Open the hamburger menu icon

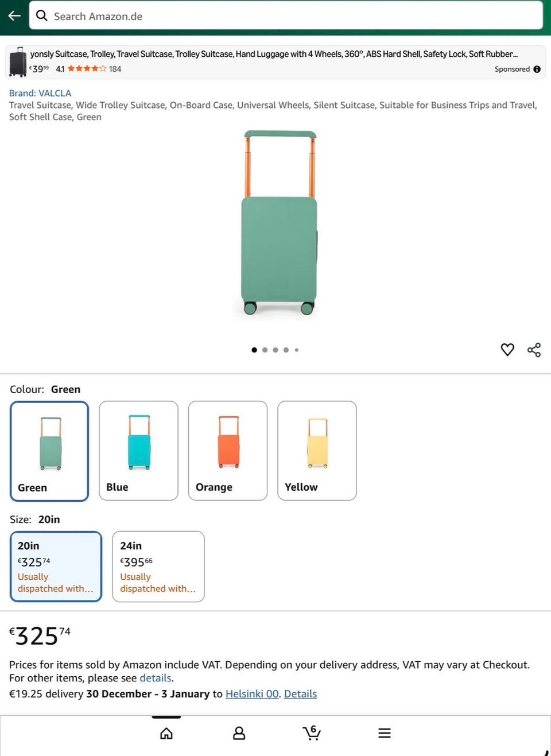click(x=385, y=733)
